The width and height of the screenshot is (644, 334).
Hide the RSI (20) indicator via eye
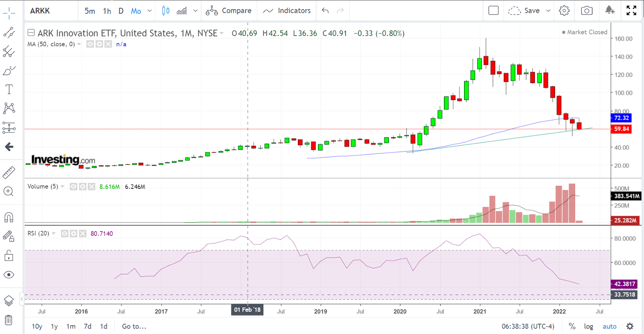(65, 234)
